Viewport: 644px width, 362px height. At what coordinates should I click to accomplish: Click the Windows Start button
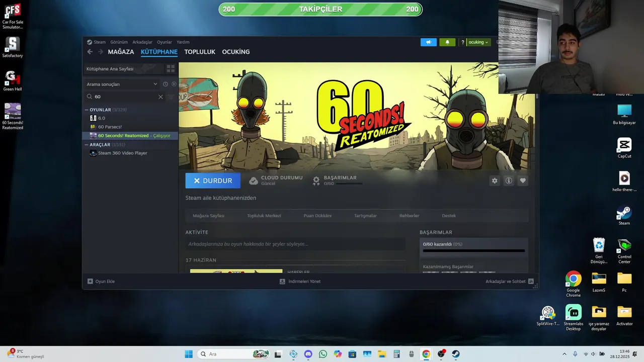tap(189, 354)
